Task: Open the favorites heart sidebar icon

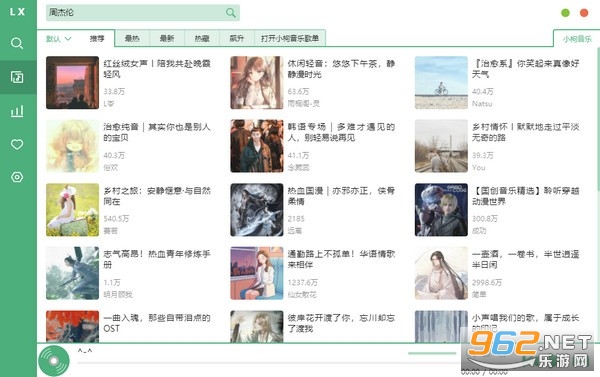Action: tap(17, 144)
